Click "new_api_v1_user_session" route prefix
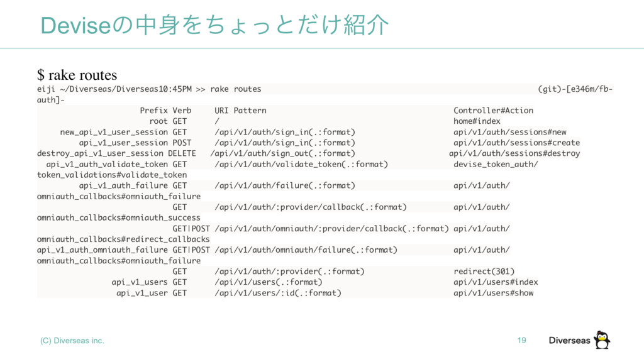The width and height of the screenshot is (644, 362). pyautogui.click(x=114, y=132)
